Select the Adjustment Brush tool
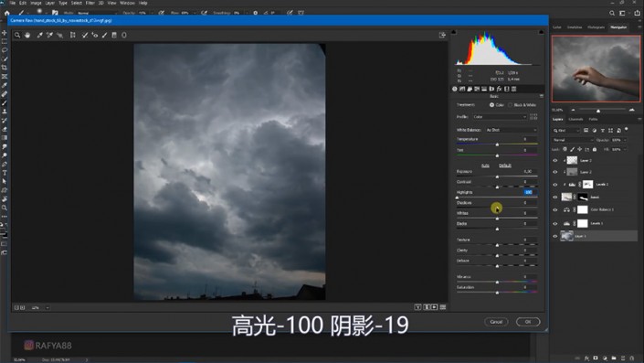The image size is (644, 363). tap(105, 36)
